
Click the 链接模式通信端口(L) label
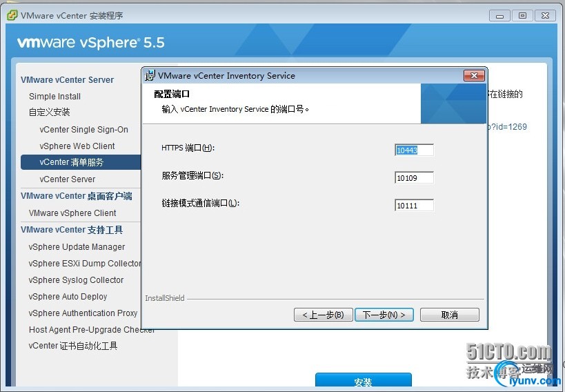coord(200,204)
